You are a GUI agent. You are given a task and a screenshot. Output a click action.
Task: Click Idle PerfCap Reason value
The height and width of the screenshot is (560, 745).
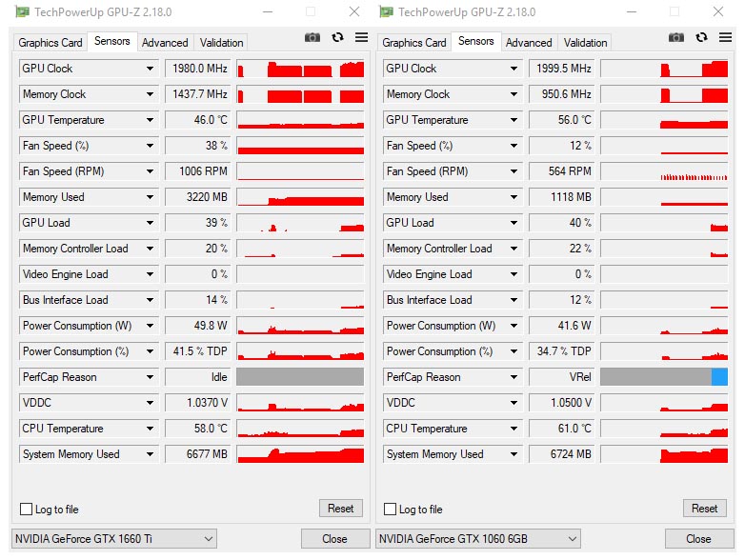click(197, 377)
